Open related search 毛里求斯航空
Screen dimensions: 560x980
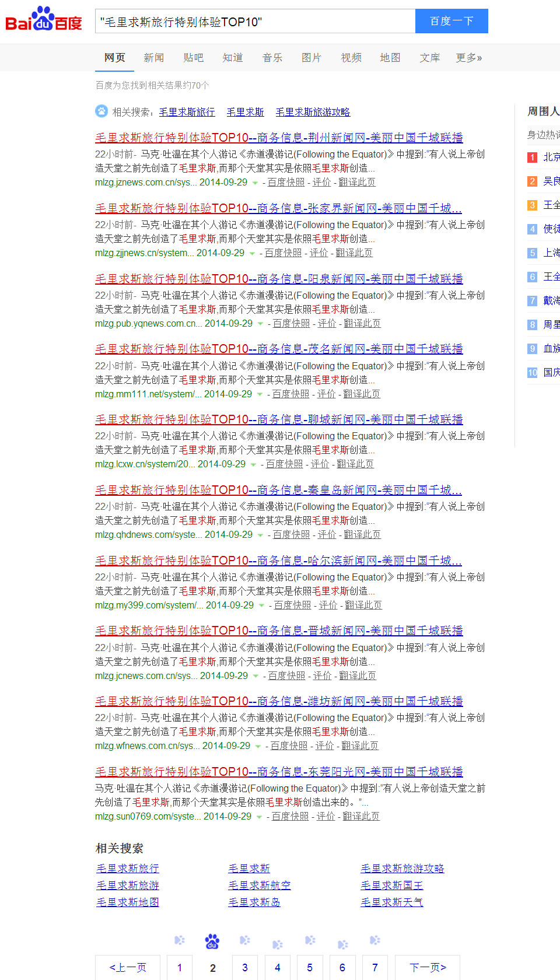tap(259, 885)
